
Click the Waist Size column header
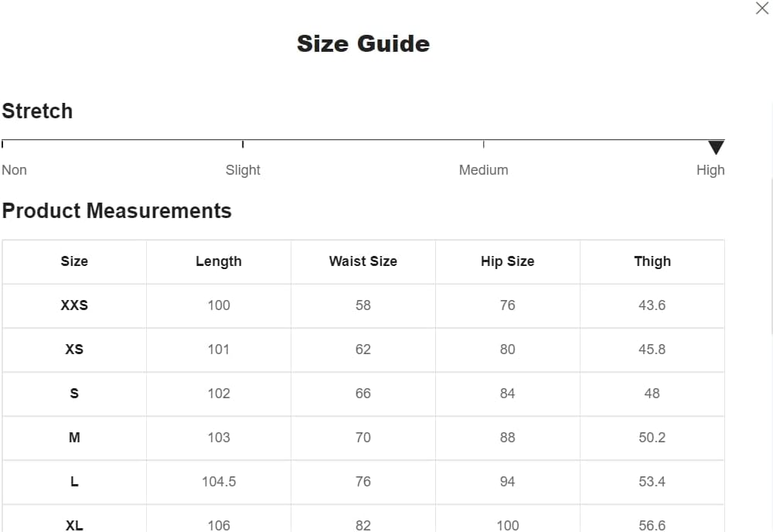click(363, 261)
